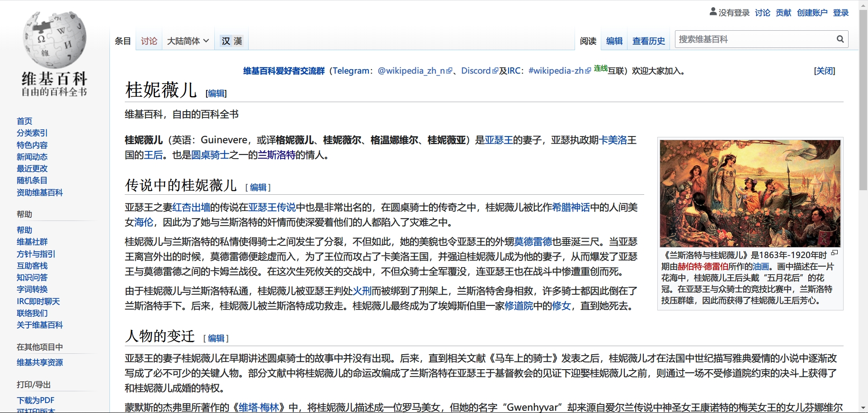Click the enlarge icon beside the image caption
Viewport: 868px width, 413px height.
[835, 253]
